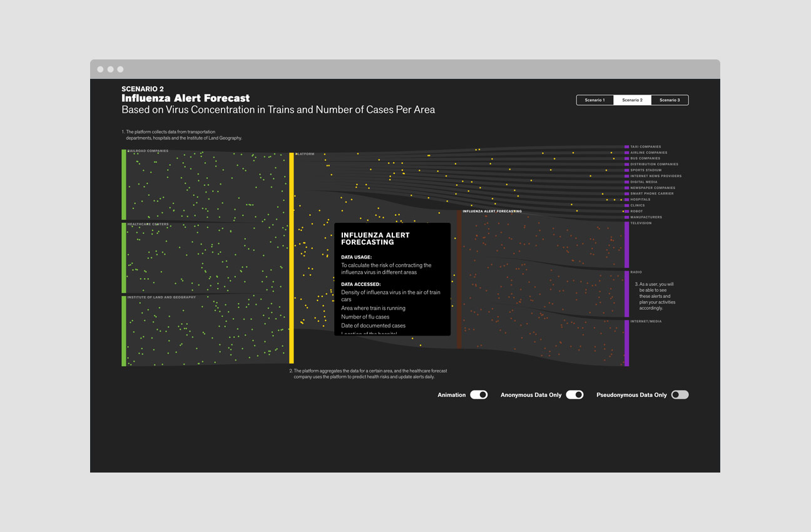Open the Scenario 3 tab

point(670,100)
